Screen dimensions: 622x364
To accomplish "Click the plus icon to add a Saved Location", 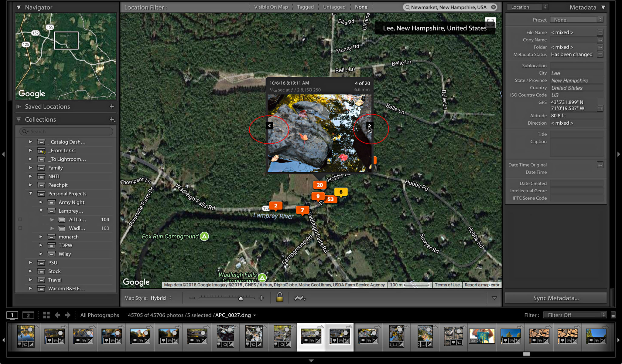I will (111, 106).
